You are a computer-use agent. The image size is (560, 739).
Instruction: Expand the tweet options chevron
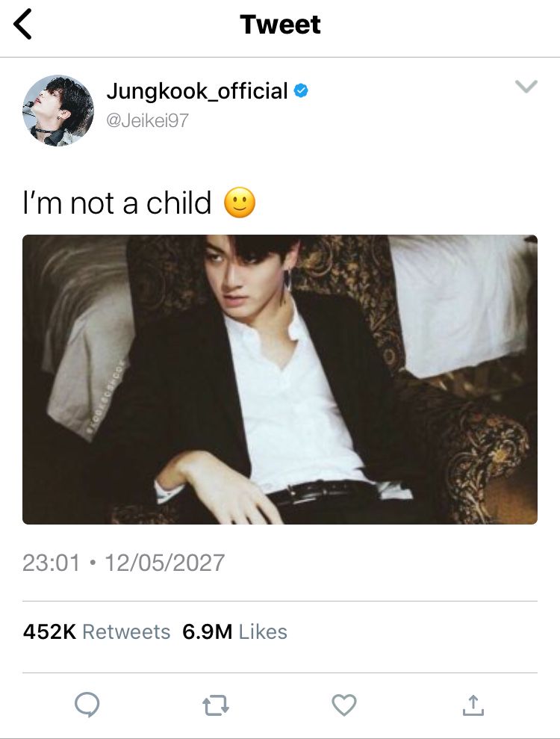tap(526, 87)
